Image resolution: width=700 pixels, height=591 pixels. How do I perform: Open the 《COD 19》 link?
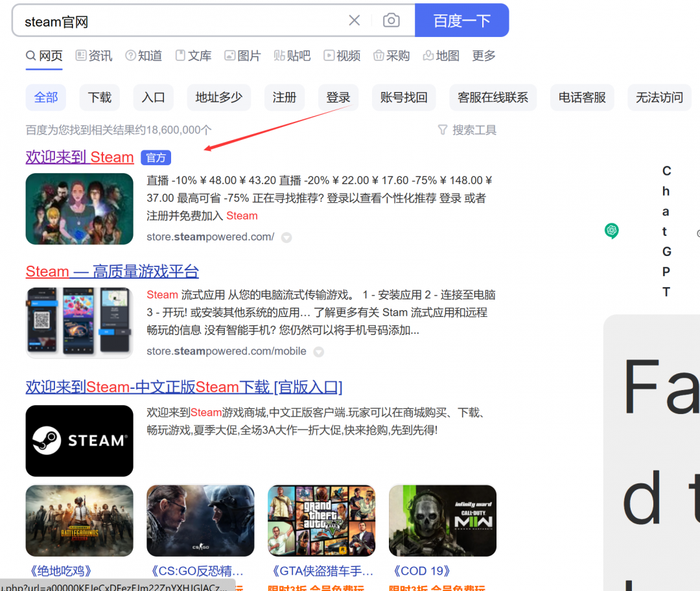pos(422,571)
